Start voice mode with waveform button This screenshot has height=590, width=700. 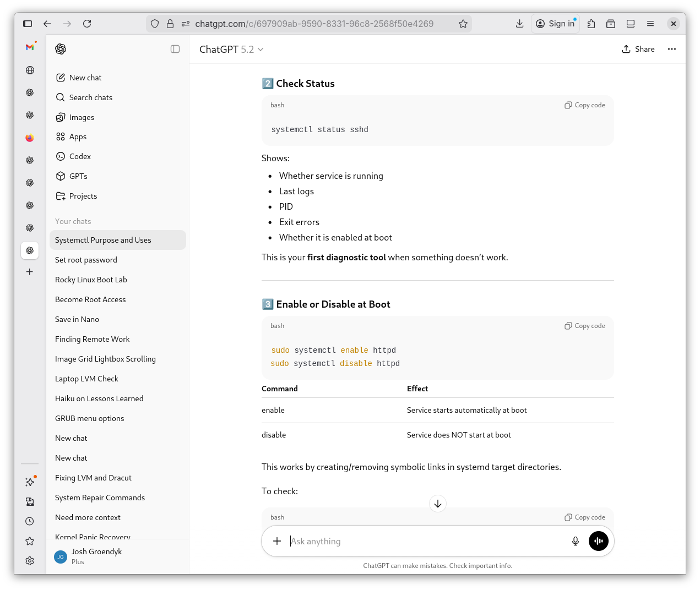(x=598, y=541)
